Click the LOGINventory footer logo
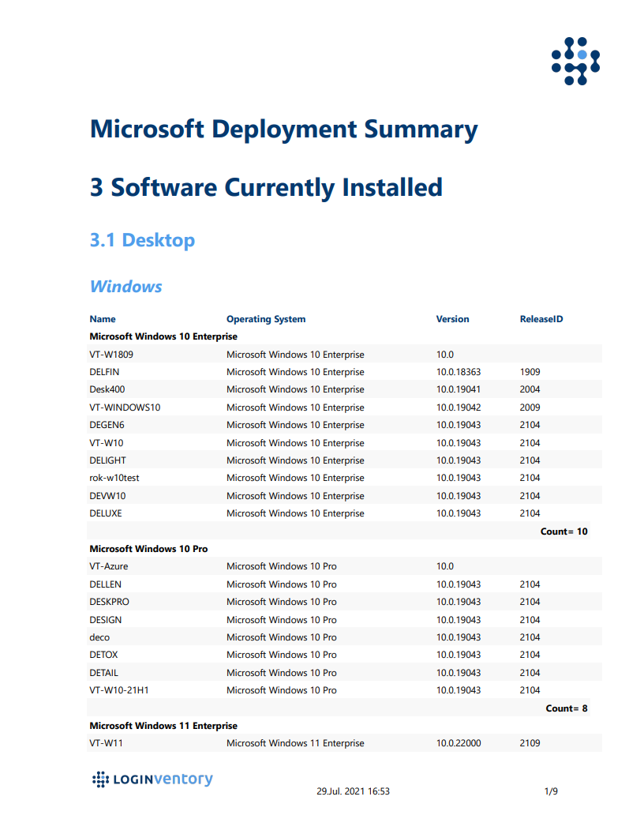The width and height of the screenshot is (644, 834). [152, 780]
